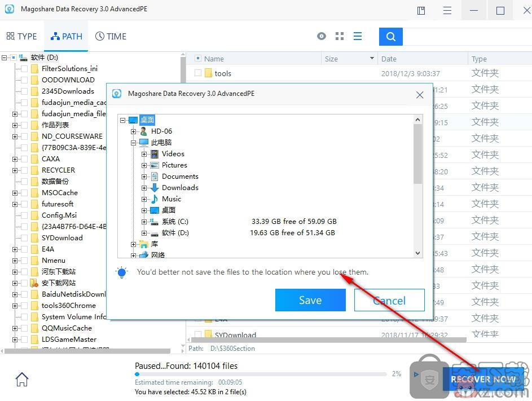Toggle the select-all checkbox beside Name header

point(198,58)
